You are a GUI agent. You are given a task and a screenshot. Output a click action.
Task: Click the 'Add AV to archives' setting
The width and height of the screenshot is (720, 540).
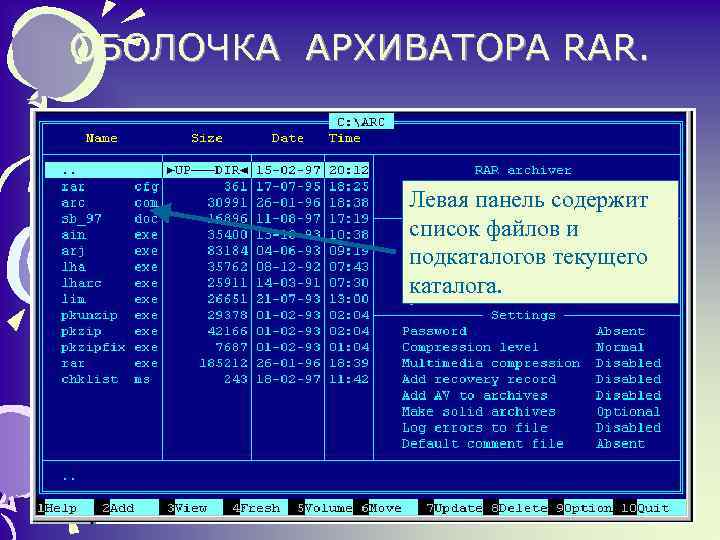tap(475, 395)
